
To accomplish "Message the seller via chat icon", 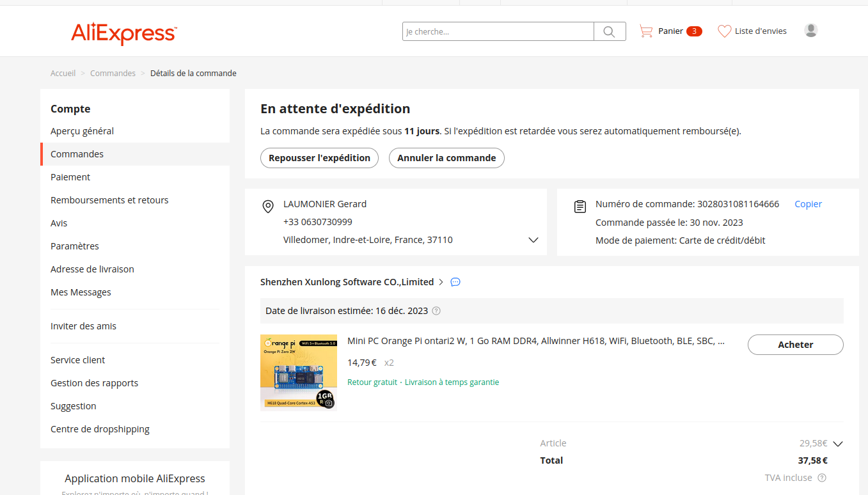I will (455, 282).
